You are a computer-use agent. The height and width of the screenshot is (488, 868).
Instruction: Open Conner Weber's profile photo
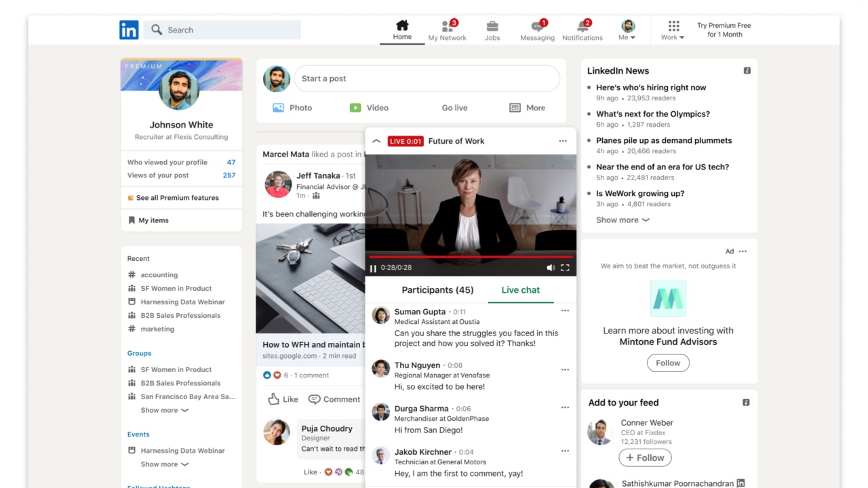(x=600, y=432)
